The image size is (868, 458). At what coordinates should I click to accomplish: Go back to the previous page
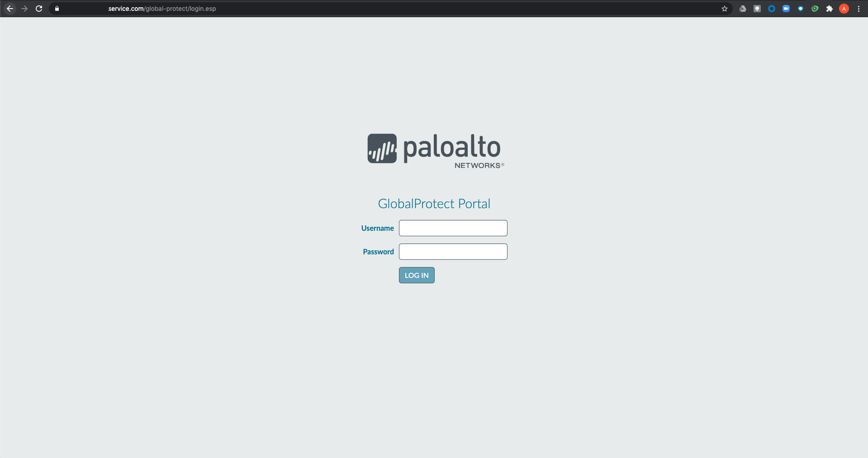point(10,9)
